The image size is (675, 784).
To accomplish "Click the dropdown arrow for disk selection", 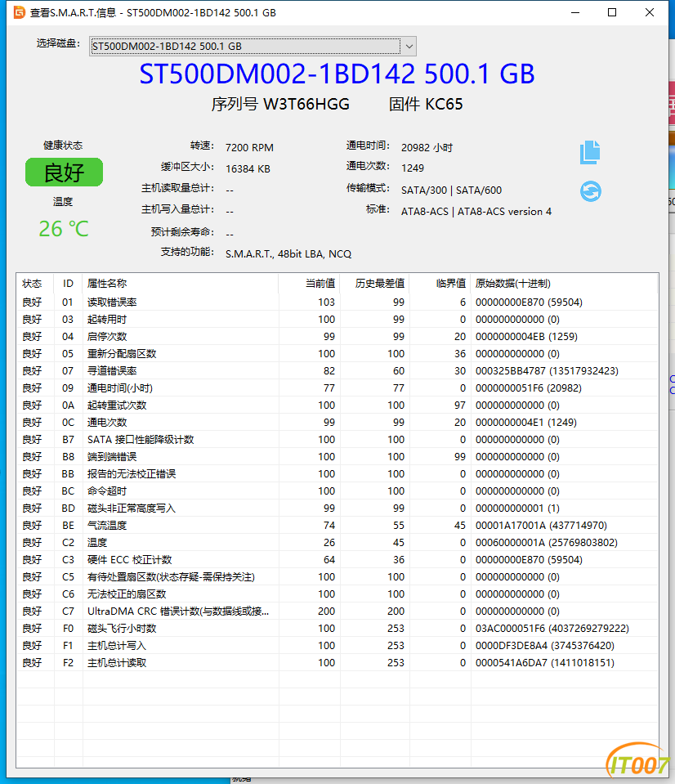I will coord(409,47).
